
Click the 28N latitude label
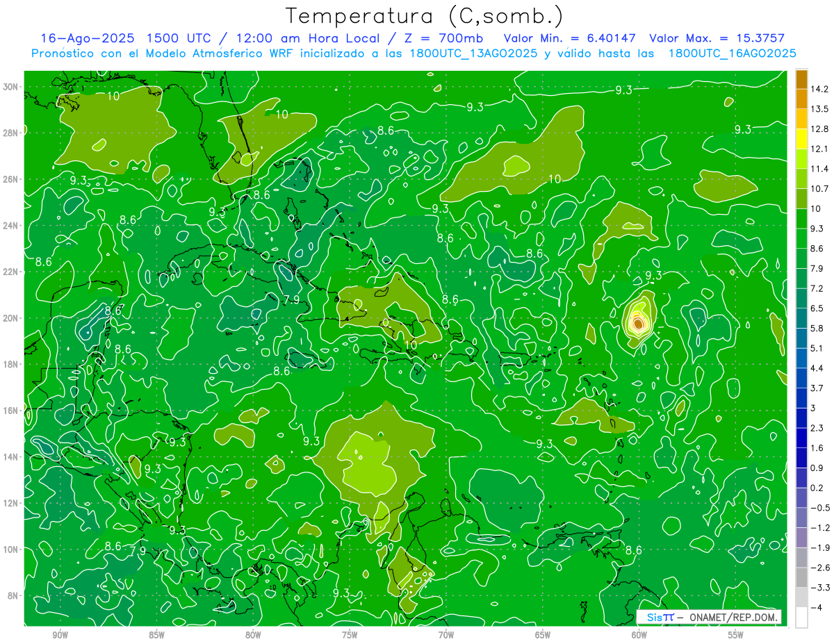tap(12, 133)
